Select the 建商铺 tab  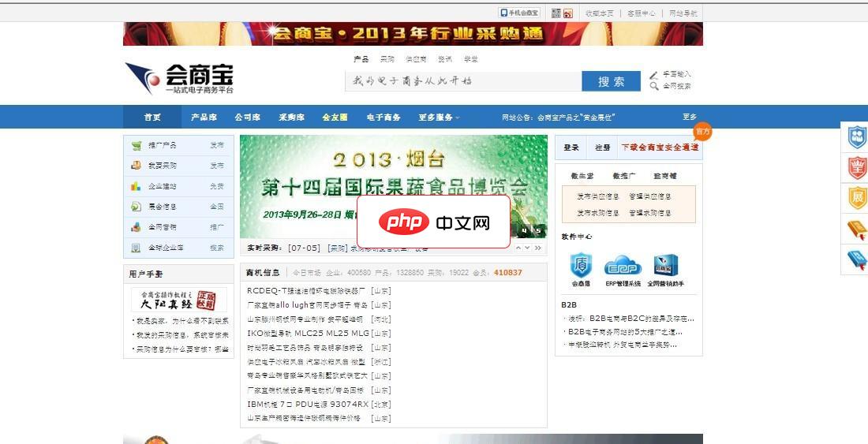(x=665, y=176)
